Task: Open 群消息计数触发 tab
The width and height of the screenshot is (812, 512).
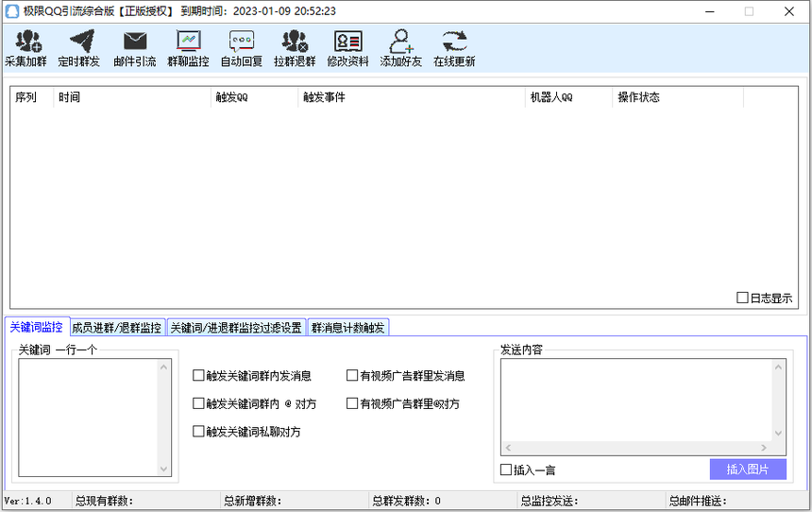Action: pyautogui.click(x=348, y=328)
